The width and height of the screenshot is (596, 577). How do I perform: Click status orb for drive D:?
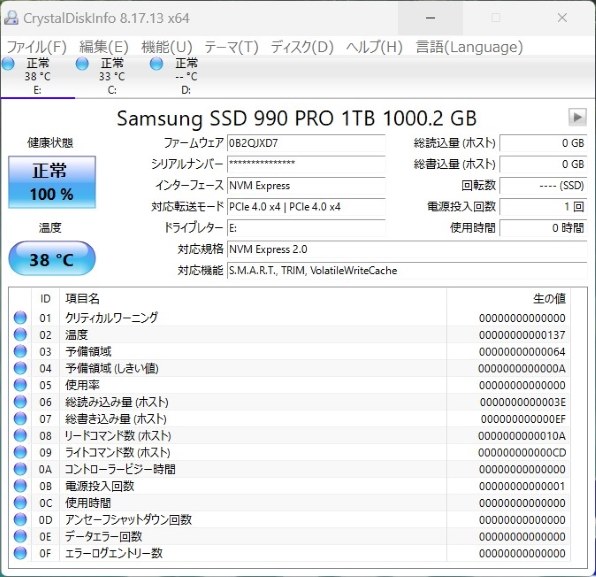tap(156, 64)
